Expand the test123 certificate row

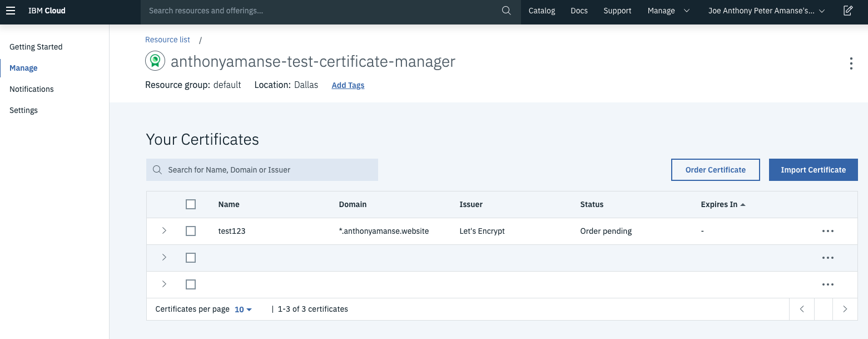[164, 230]
